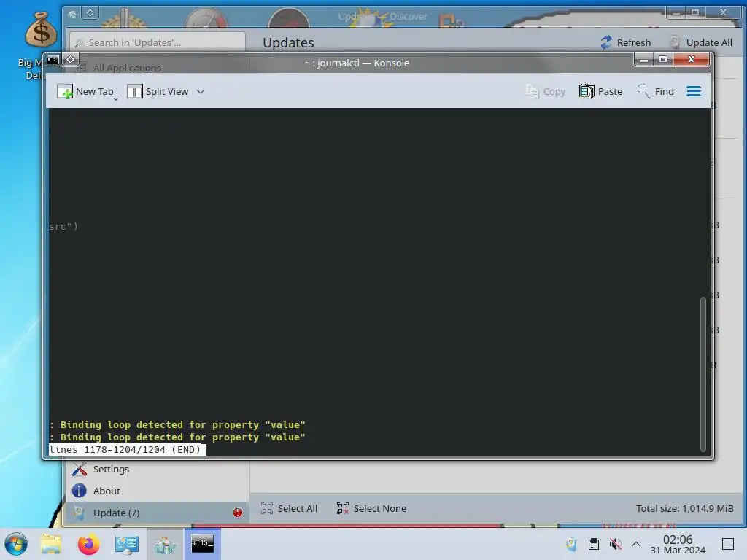Image resolution: width=747 pixels, height=560 pixels.
Task: Switch to Konsole taskbar entry
Action: [x=203, y=544]
